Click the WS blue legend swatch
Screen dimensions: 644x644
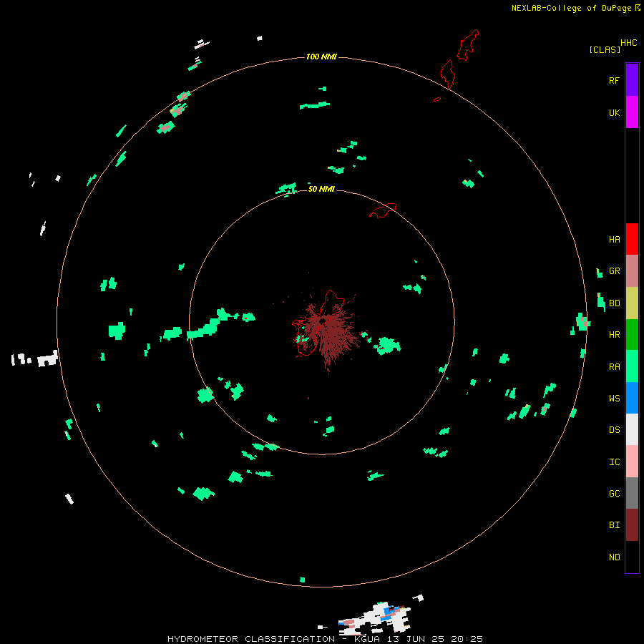coord(632,398)
